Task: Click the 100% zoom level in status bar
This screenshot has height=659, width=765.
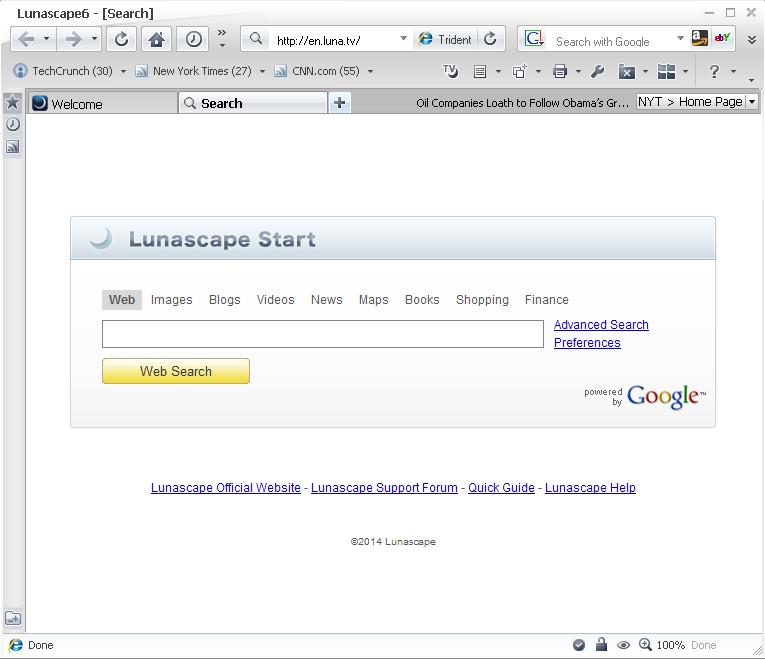Action: point(670,645)
